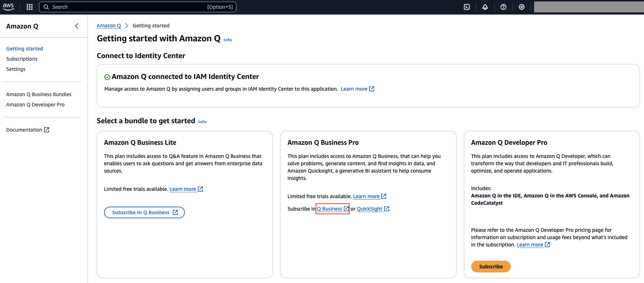Open Learn more in Business Pro card
Image resolution: width=644 pixels, height=283 pixels.
(369, 196)
